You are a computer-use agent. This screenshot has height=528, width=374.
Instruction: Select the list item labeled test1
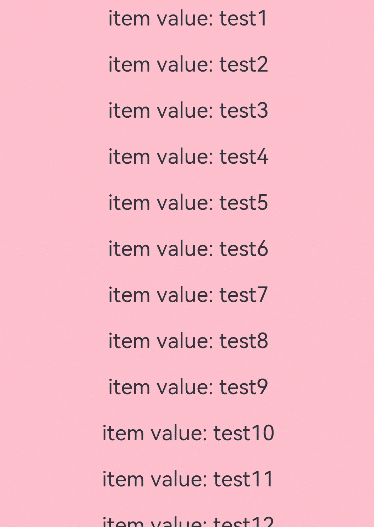click(188, 18)
